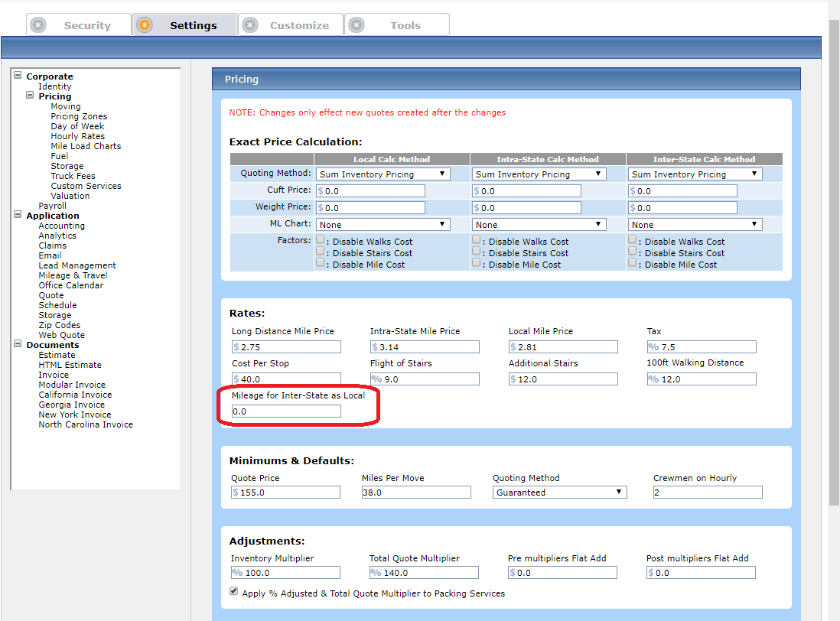Click the Long Distance Mile Price field
Image resolution: width=840 pixels, height=621 pixels.
[286, 347]
